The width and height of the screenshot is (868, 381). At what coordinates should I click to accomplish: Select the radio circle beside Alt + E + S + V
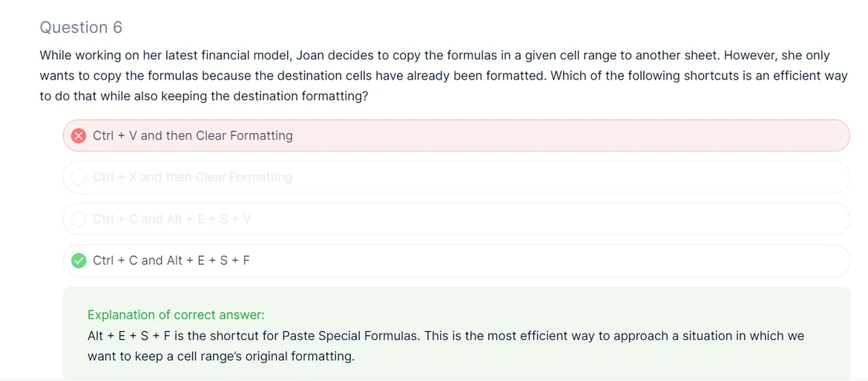click(78, 219)
